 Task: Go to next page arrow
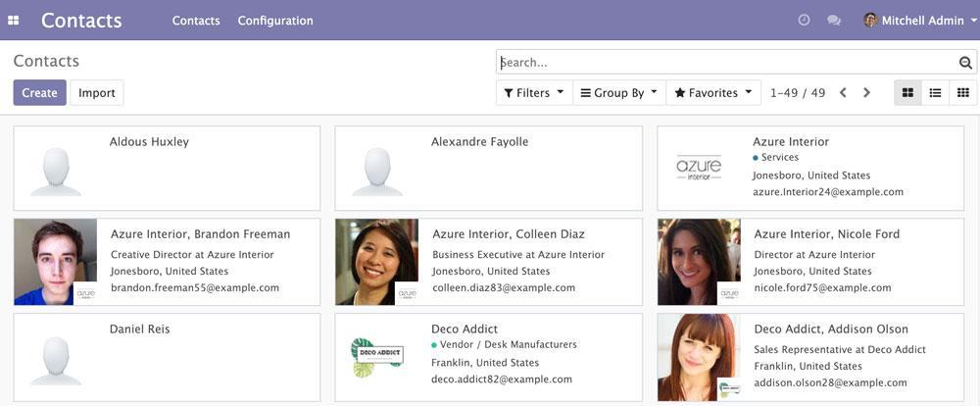pos(866,92)
